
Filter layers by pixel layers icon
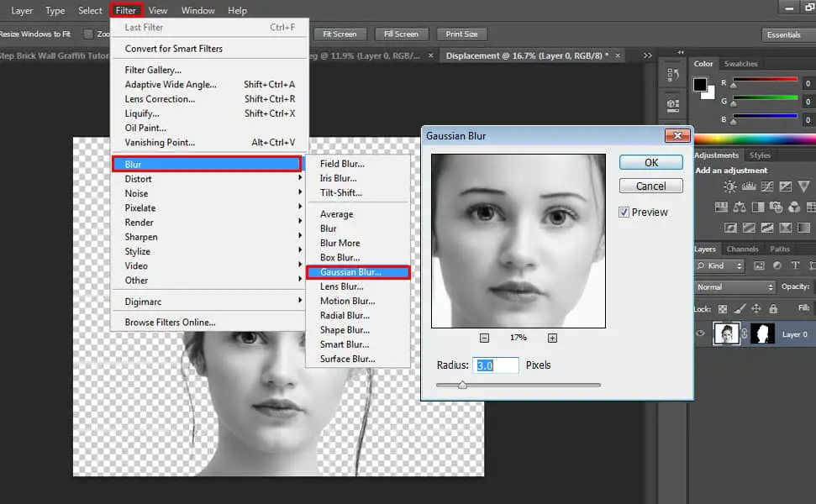click(760, 265)
